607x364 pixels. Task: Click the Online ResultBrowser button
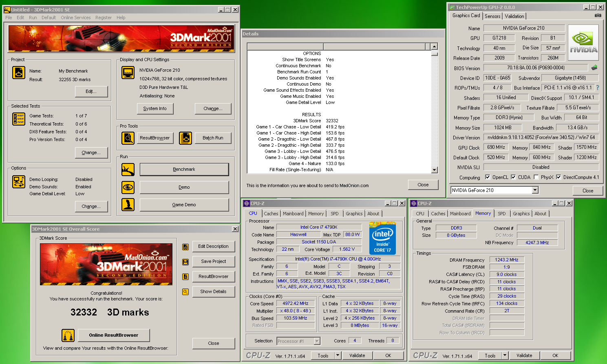click(x=114, y=335)
